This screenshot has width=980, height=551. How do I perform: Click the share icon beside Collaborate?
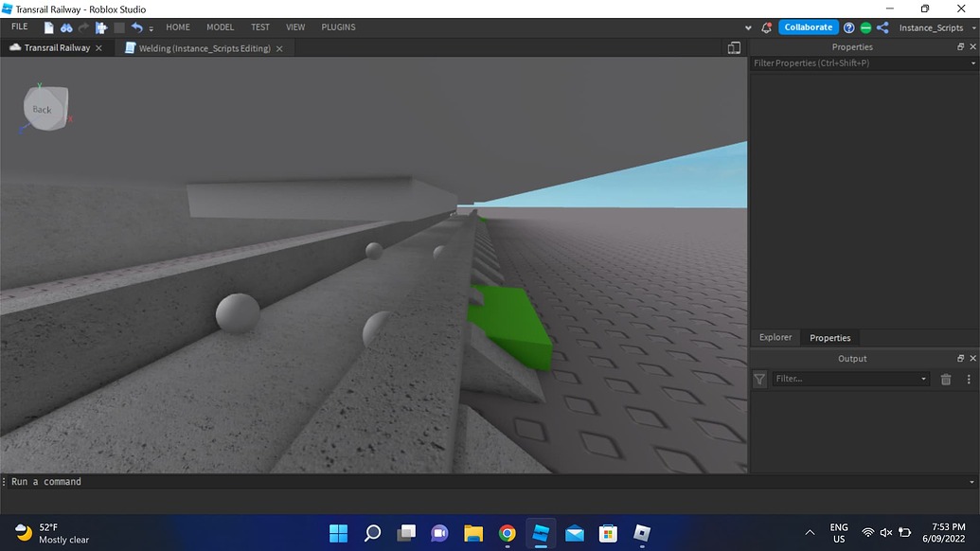point(883,27)
